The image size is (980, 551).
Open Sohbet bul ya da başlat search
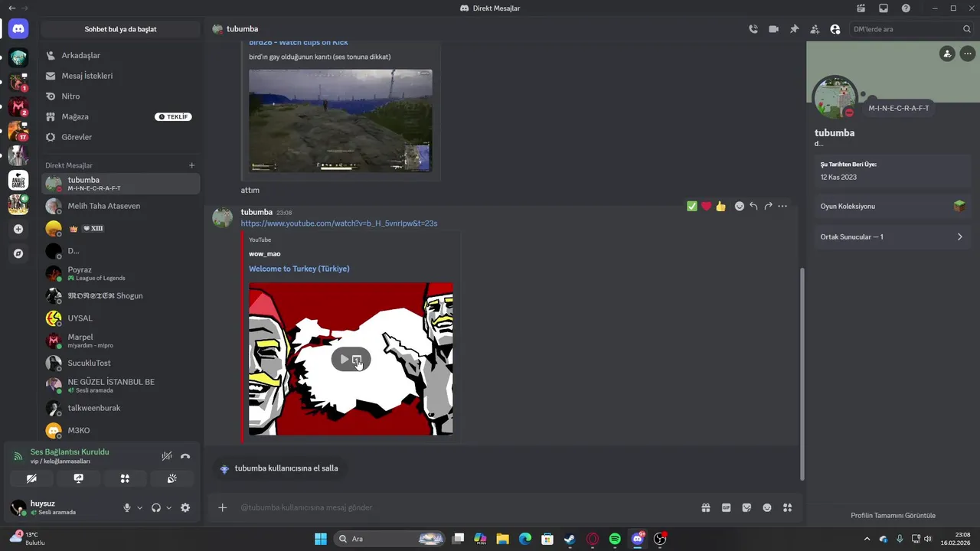[x=121, y=29]
